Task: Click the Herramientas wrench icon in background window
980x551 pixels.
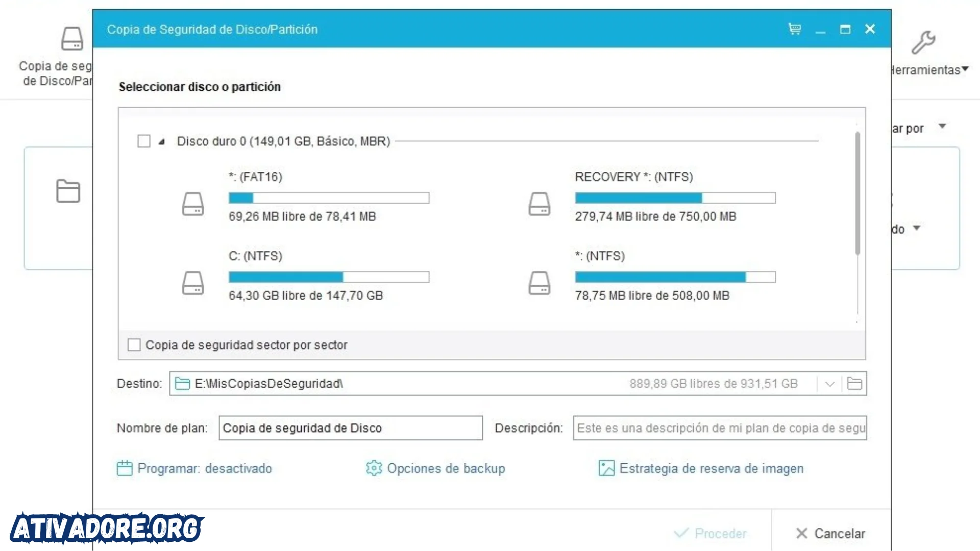Action: [x=923, y=42]
